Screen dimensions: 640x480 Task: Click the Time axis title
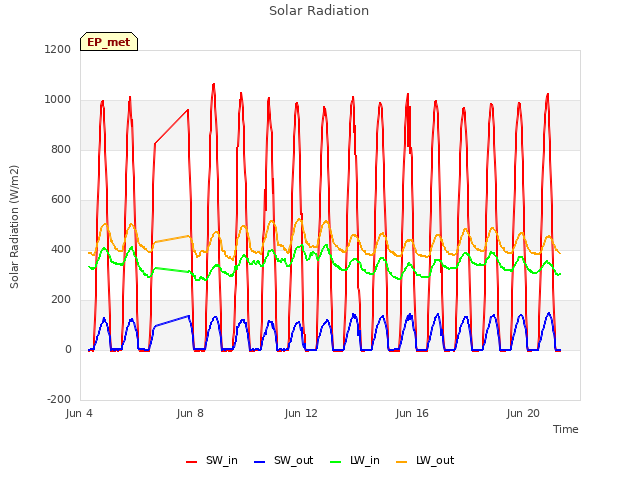click(x=566, y=429)
